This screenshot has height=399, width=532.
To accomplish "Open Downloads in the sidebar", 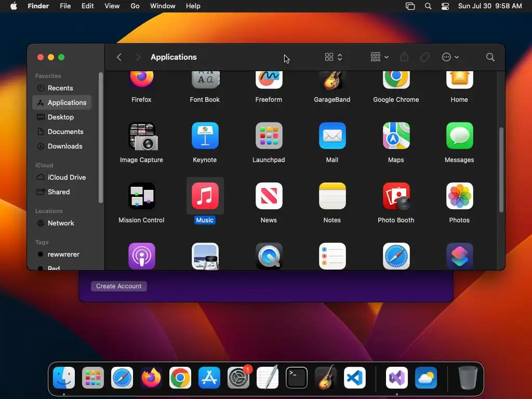I will 62,146.
